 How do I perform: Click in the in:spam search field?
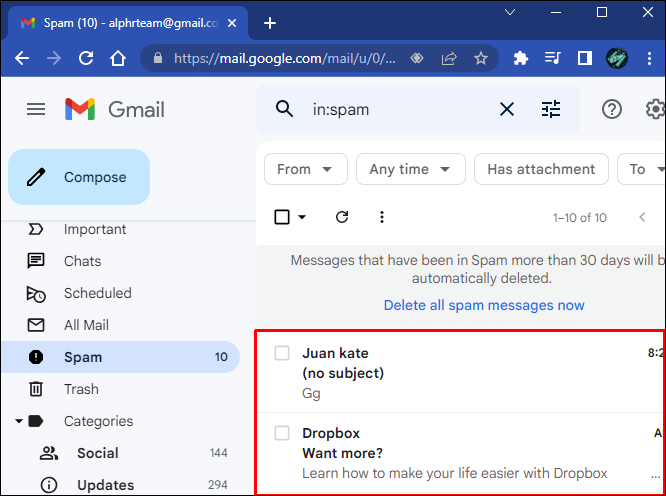399,109
